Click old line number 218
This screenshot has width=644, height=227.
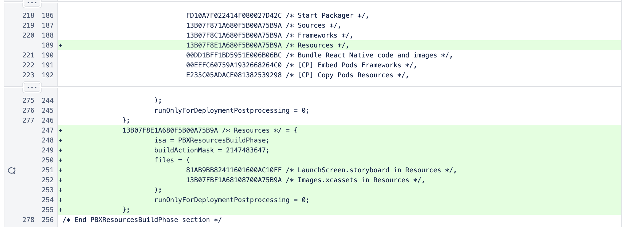coord(28,15)
